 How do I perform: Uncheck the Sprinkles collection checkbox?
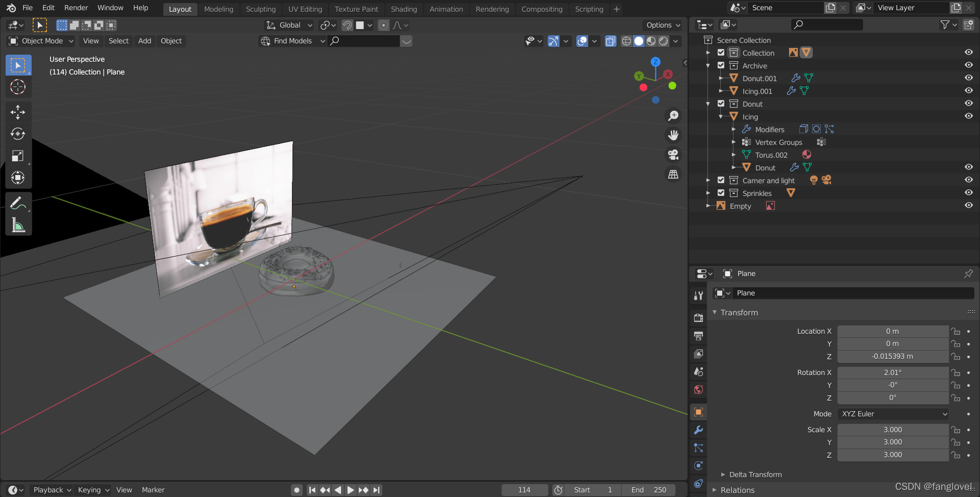(x=721, y=193)
